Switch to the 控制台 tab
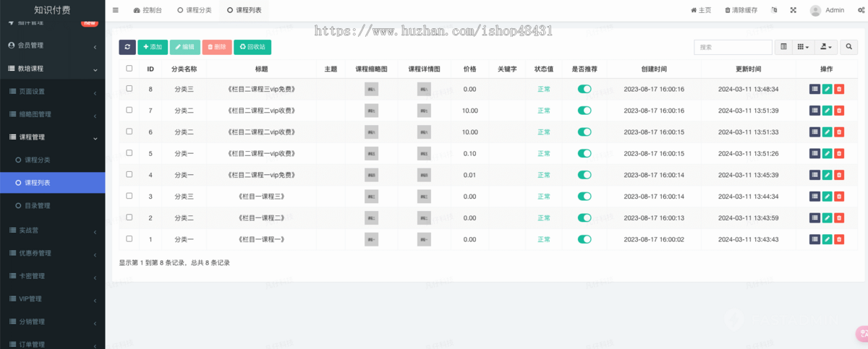 (x=148, y=10)
